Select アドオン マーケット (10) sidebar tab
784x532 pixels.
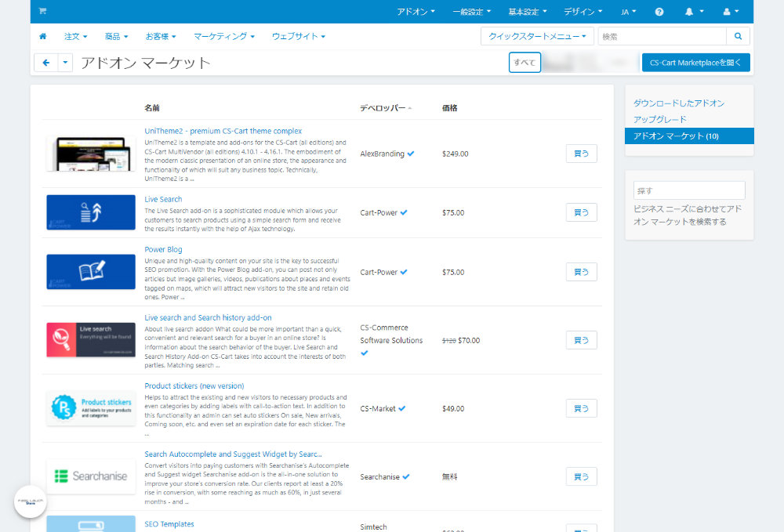[689, 136]
